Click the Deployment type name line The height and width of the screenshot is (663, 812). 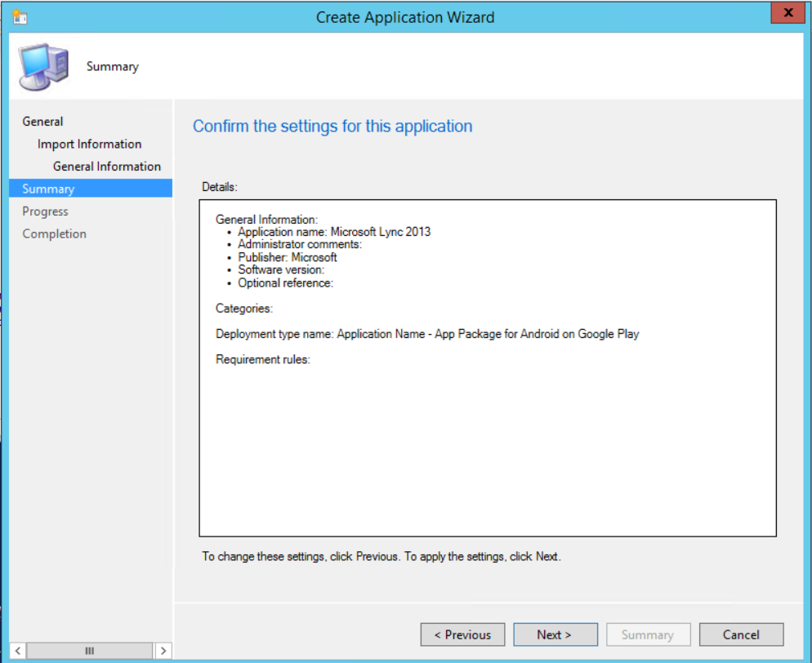pyautogui.click(x=427, y=334)
